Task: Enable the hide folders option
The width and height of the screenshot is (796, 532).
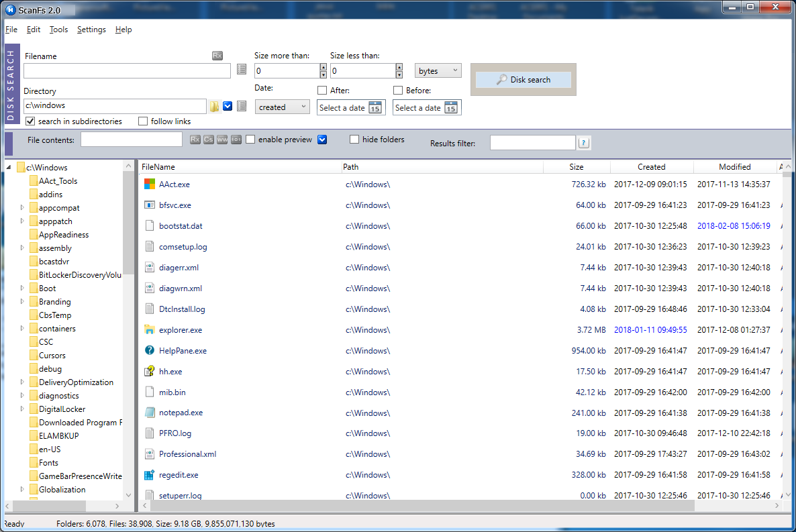Action: pyautogui.click(x=354, y=139)
